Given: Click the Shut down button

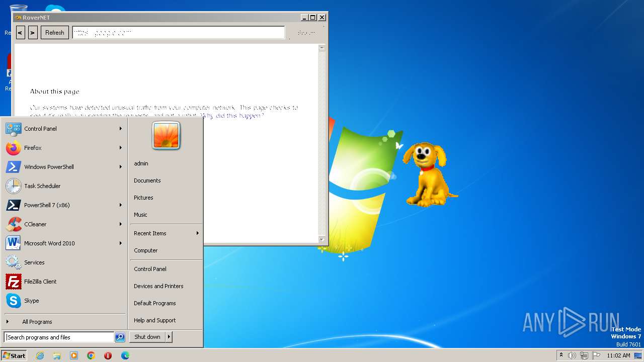Looking at the screenshot, I should point(147,337).
